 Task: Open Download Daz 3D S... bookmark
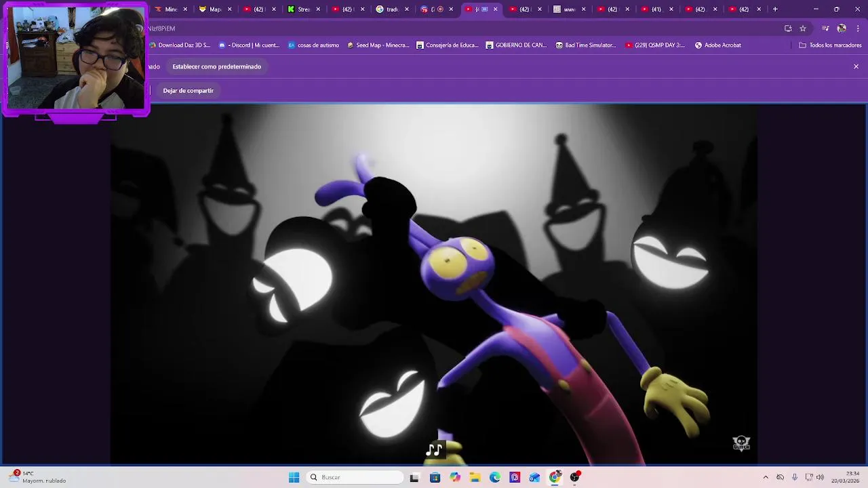pyautogui.click(x=180, y=45)
